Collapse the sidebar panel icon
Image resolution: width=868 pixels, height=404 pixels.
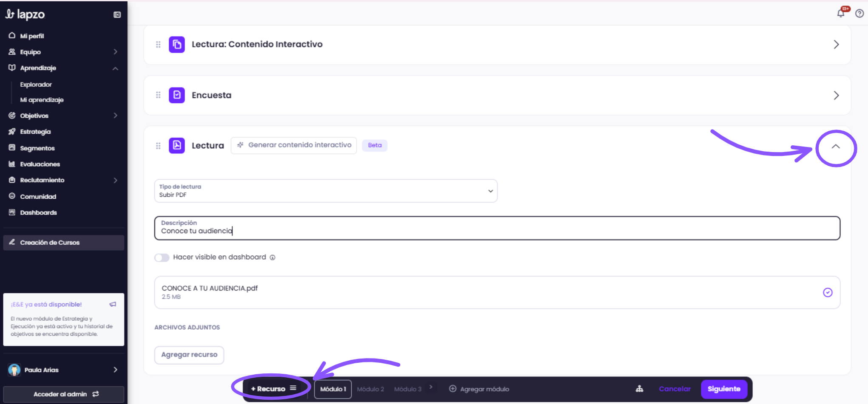117,15
